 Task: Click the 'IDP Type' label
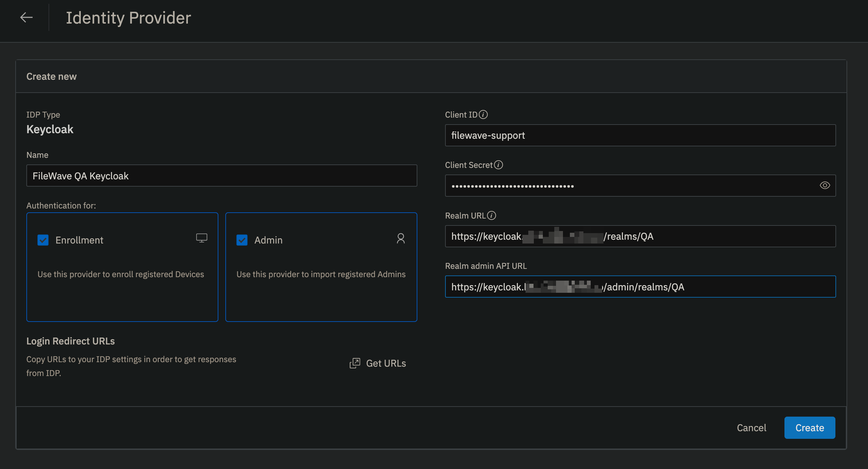[43, 115]
